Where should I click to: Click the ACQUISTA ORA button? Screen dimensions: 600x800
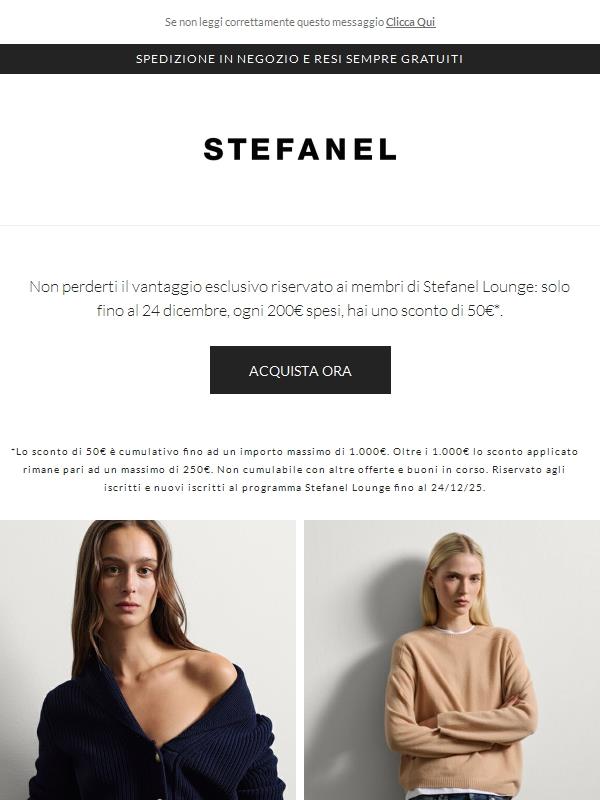300,370
